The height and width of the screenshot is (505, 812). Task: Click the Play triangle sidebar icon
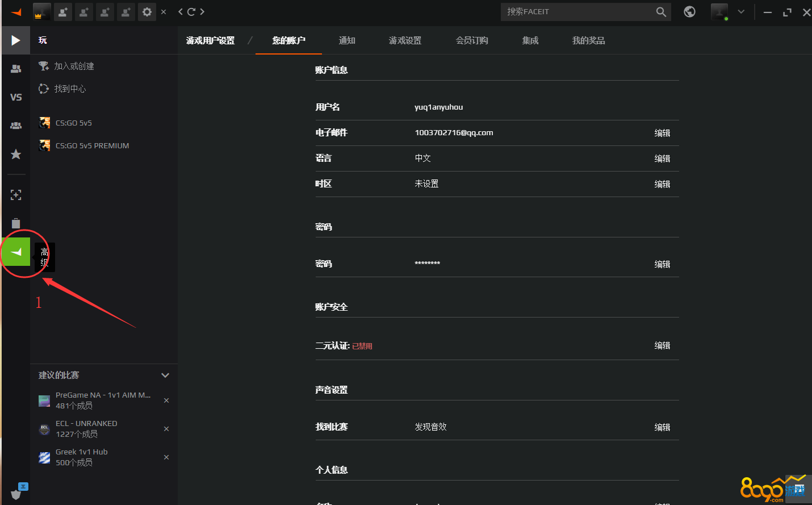(16, 40)
